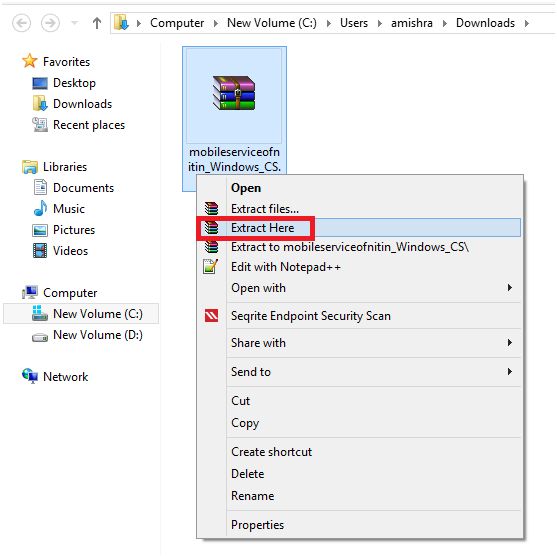The width and height of the screenshot is (557, 558).
Task: Click the Documents library icon
Action: point(40,188)
